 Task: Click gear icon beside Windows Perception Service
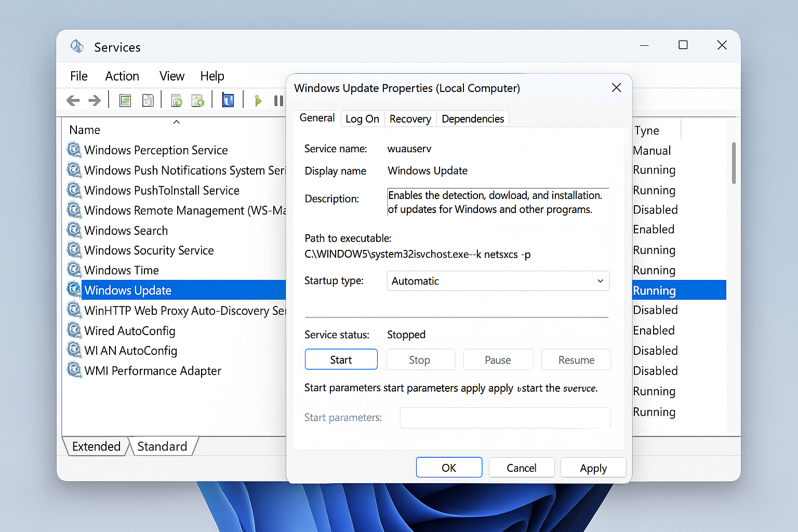tap(74, 150)
